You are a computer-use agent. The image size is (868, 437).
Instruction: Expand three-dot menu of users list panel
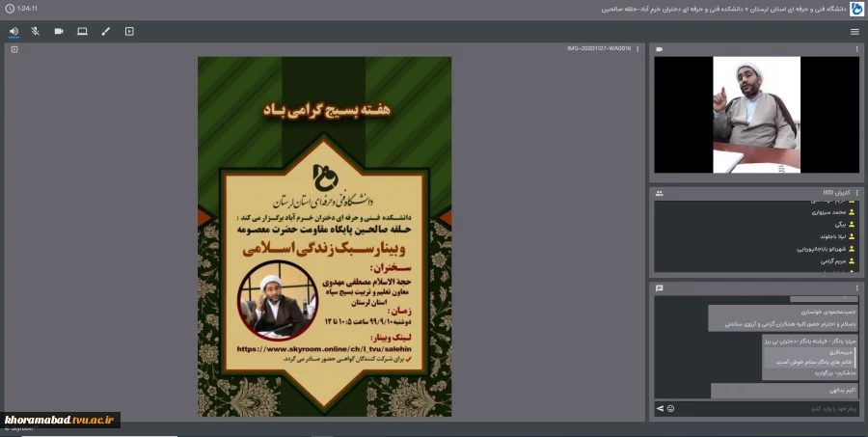857,193
